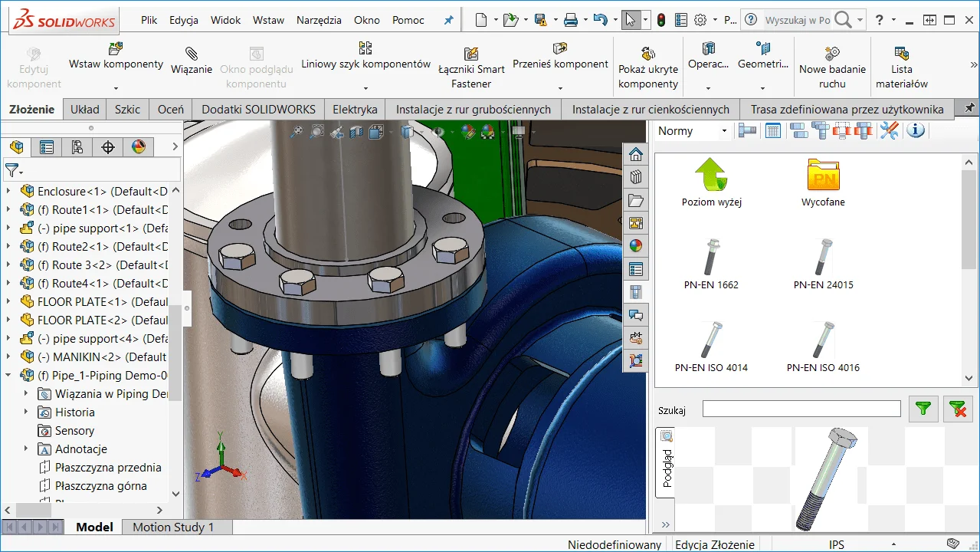Viewport: 980px width, 552px height.
Task: Open the ConfigurationManager tab icon
Action: pyautogui.click(x=77, y=146)
